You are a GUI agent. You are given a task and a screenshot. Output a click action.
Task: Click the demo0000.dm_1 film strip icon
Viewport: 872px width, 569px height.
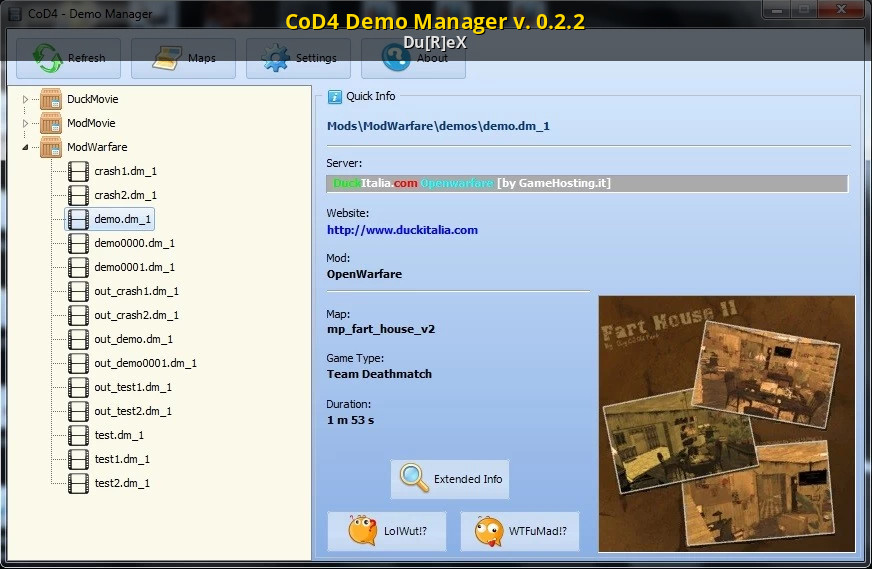pyautogui.click(x=78, y=243)
